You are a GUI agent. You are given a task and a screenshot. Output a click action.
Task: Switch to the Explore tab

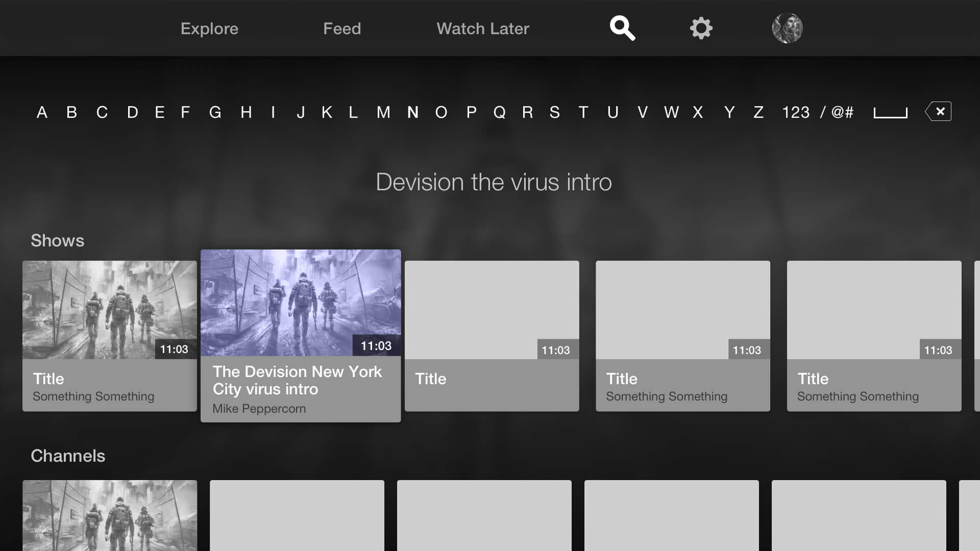(209, 29)
